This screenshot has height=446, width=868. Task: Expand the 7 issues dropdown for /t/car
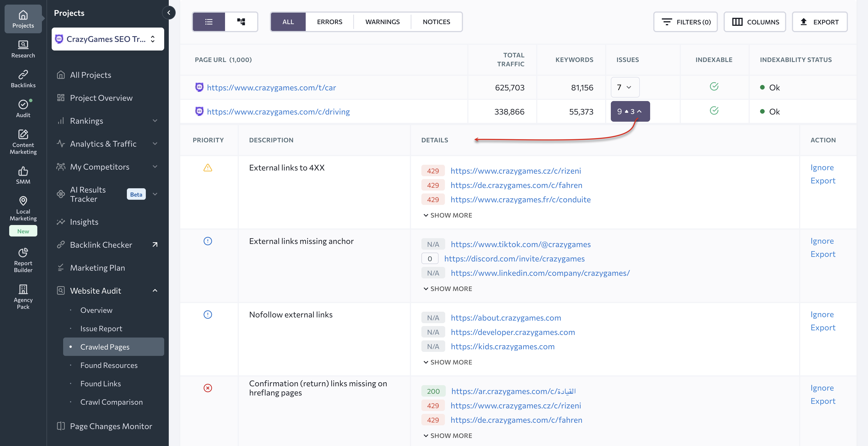[625, 87]
